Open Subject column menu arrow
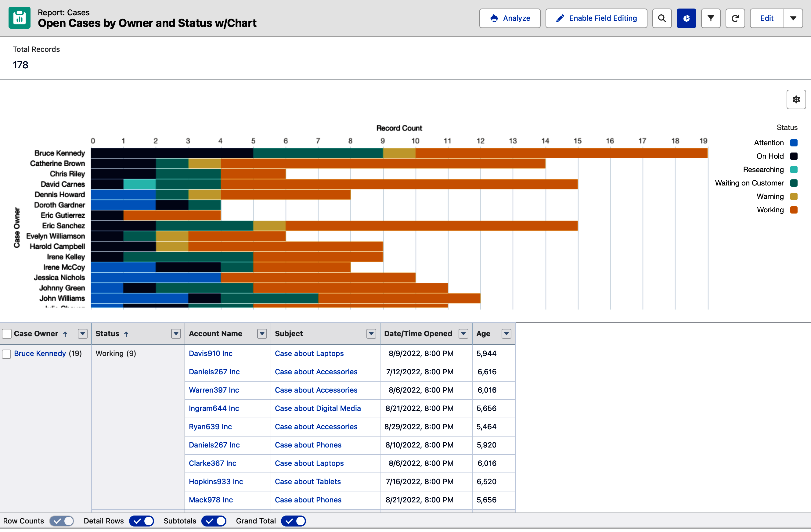811x532 pixels. (x=371, y=334)
